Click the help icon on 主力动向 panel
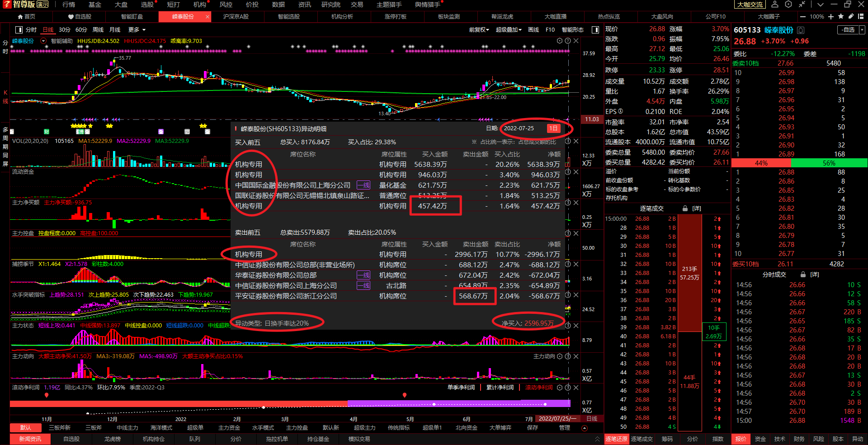This screenshot has height=445, width=868. (x=568, y=356)
